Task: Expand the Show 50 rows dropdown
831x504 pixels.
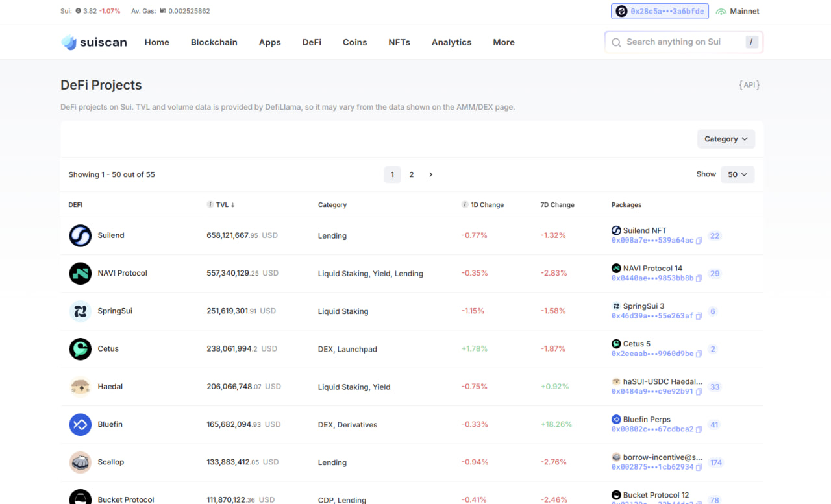Action: (738, 174)
